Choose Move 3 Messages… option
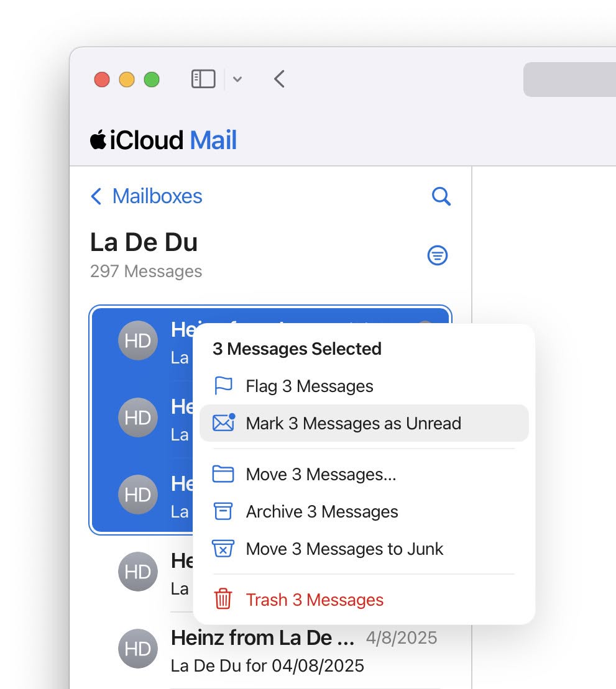Image resolution: width=616 pixels, height=689 pixels. tap(364, 475)
